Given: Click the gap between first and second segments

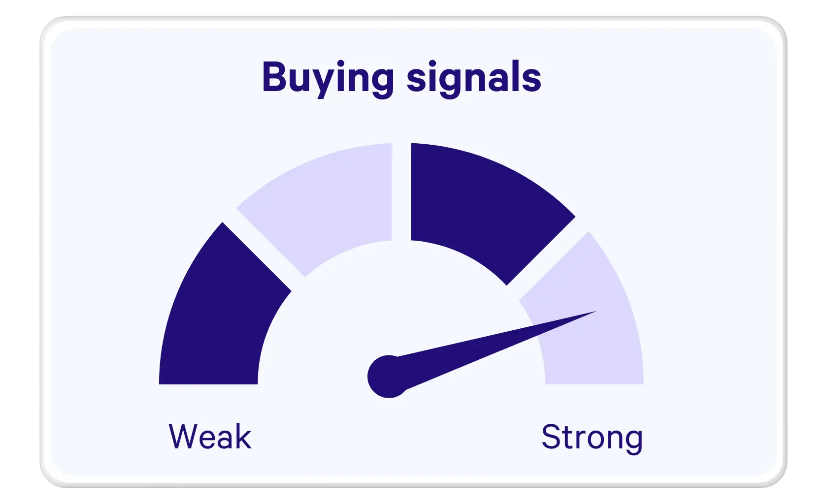Looking at the screenshot, I should pos(264,250).
